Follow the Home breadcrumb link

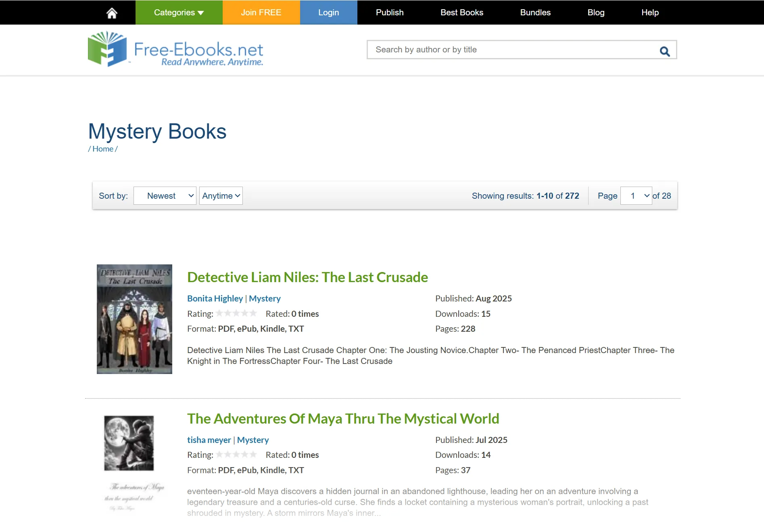[x=103, y=149]
